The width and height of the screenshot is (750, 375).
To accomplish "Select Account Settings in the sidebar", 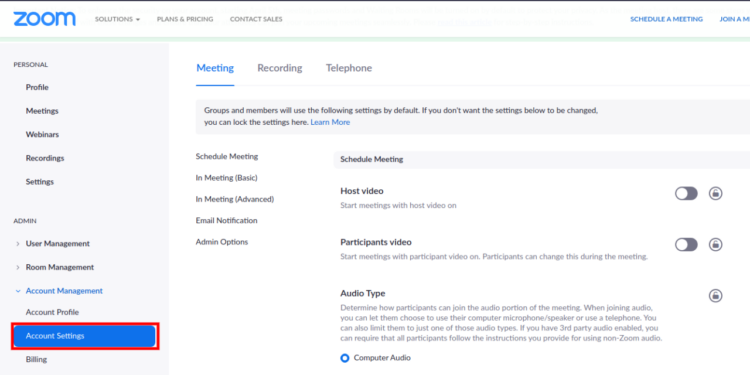I will (85, 336).
